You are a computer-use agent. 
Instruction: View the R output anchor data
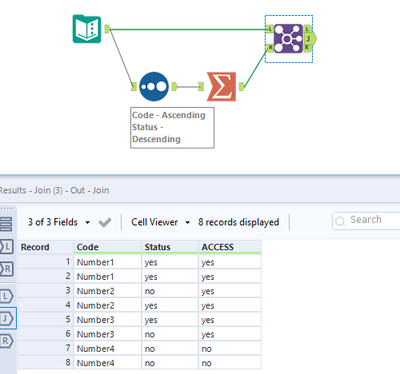click(6, 341)
